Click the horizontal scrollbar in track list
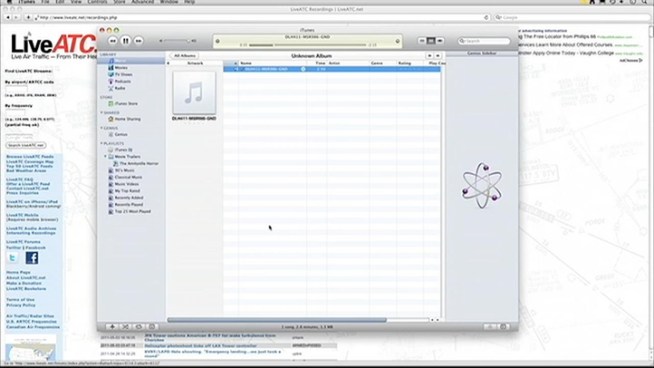654x368 pixels. pos(277,320)
